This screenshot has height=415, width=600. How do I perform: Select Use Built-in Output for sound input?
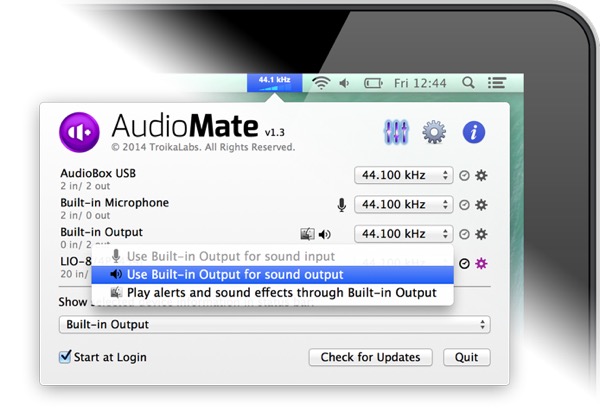coord(272,256)
